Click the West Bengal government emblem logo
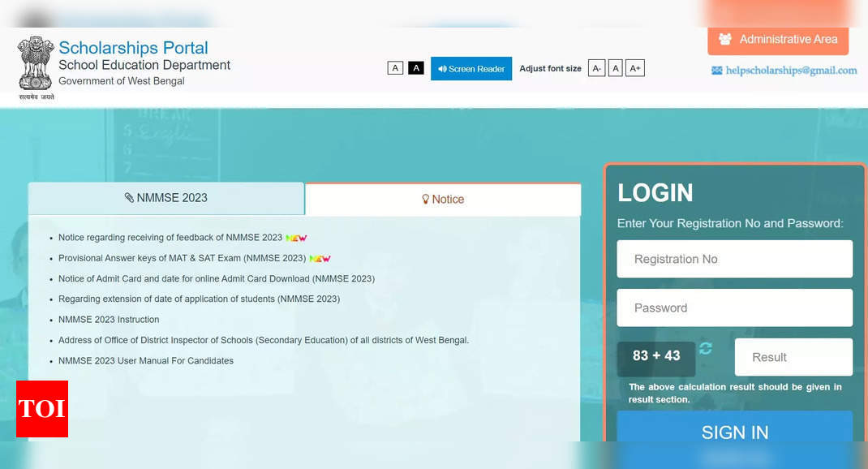 click(x=36, y=65)
